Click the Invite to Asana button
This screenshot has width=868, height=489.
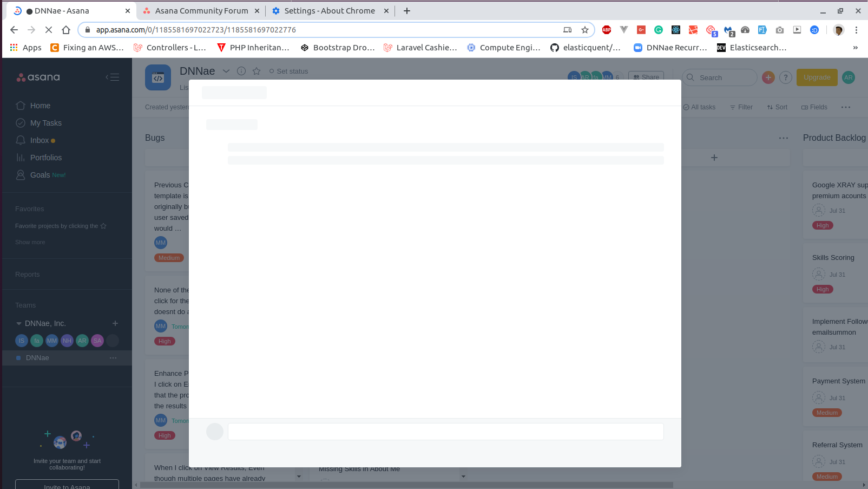tap(67, 485)
